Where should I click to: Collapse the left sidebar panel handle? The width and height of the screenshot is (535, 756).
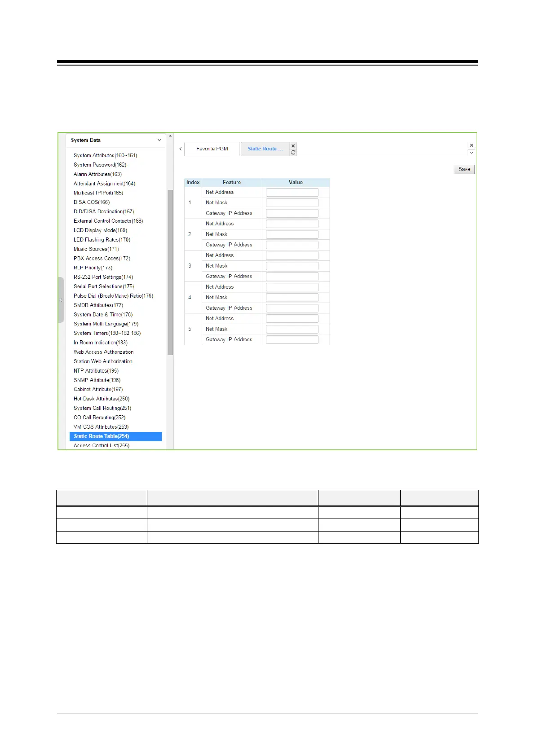[x=61, y=300]
